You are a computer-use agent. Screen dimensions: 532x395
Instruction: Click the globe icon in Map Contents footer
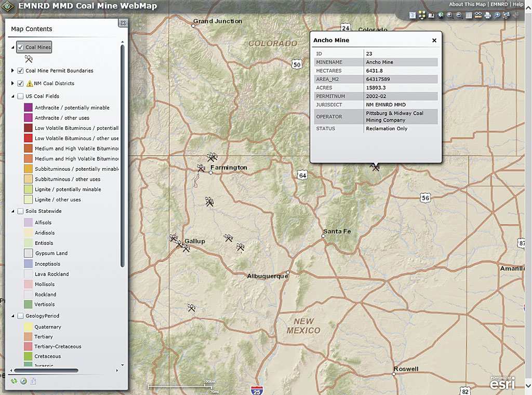23,381
